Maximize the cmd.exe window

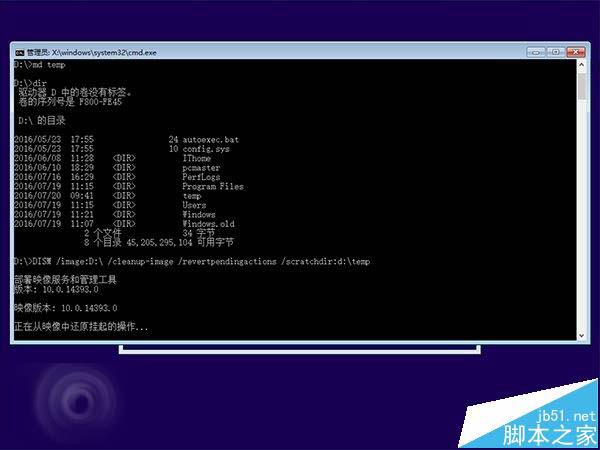click(x=556, y=52)
